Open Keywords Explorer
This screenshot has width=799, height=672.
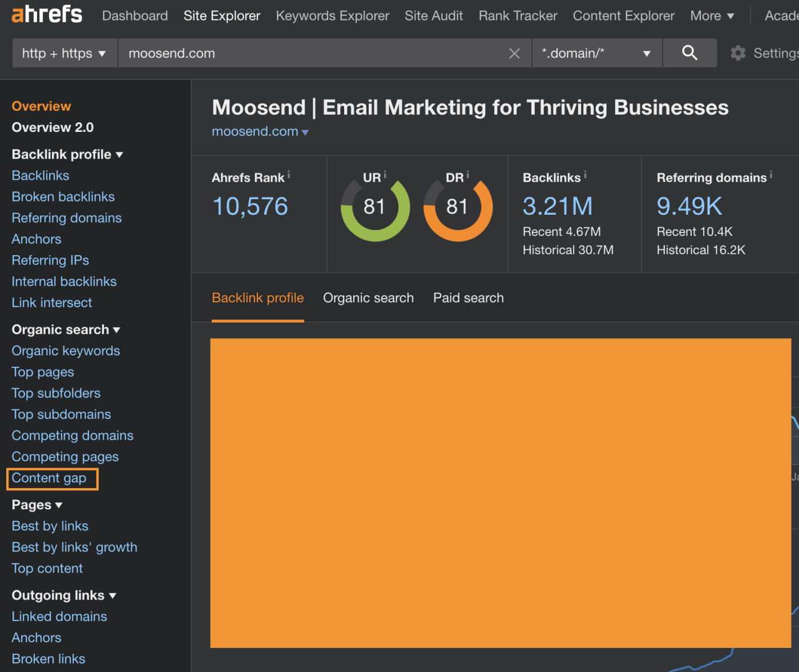click(333, 15)
